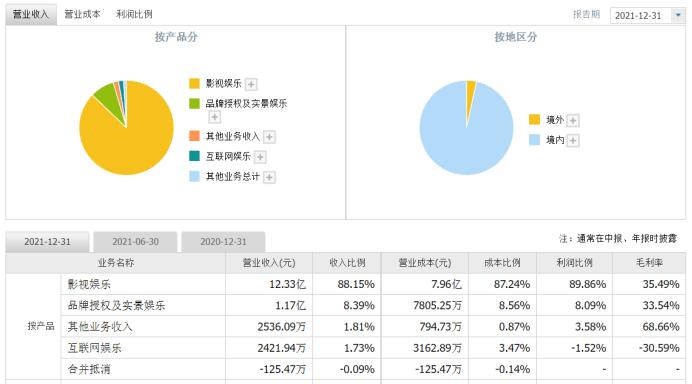Click the light blue 境内 legend swatch
Image resolution: width=692 pixels, height=384 pixels.
[x=534, y=140]
